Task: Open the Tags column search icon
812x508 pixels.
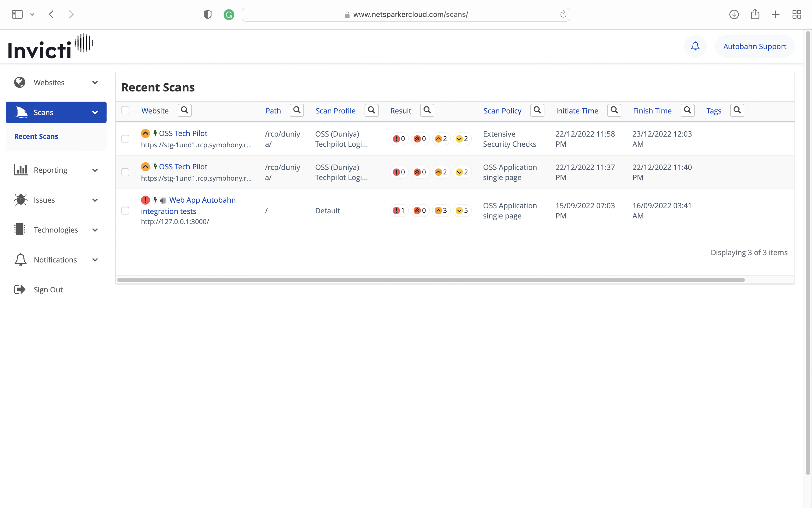Action: [x=737, y=110]
